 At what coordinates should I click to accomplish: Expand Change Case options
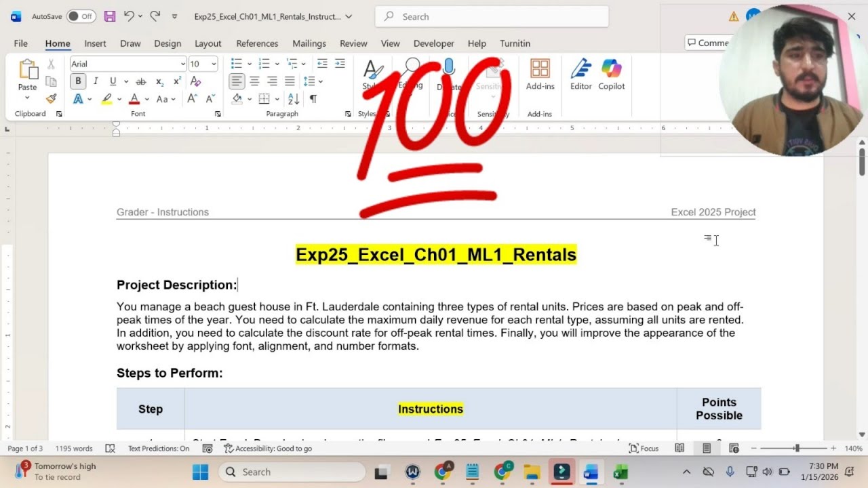pos(175,99)
